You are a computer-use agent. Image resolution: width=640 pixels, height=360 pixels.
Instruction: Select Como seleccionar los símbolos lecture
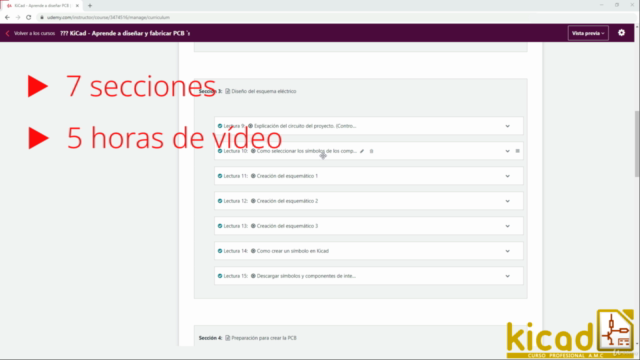click(x=307, y=151)
